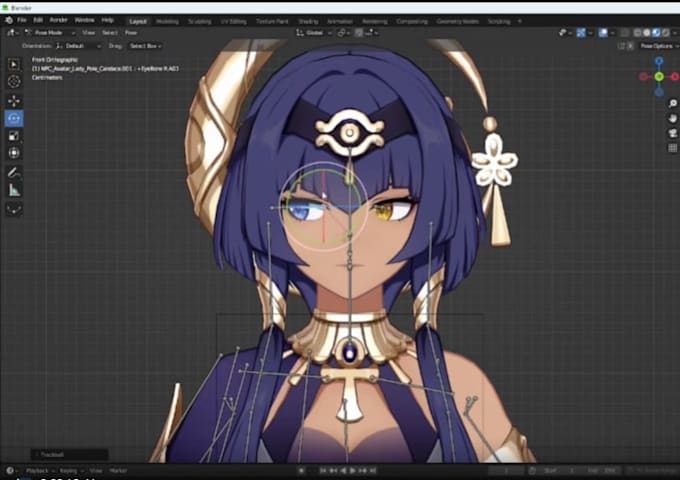Open Orientation Default dropdown

tap(78, 46)
